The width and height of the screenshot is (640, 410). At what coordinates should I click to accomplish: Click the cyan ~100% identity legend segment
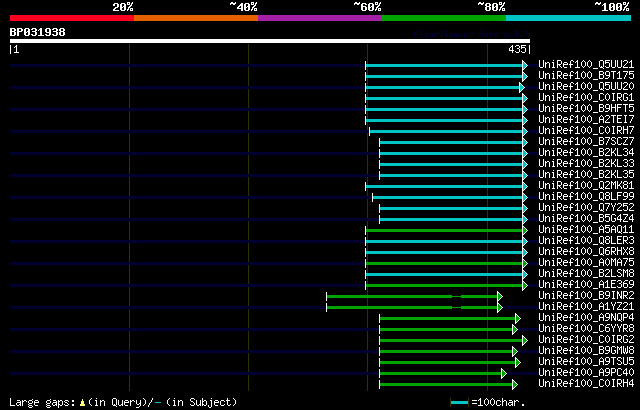pos(569,18)
